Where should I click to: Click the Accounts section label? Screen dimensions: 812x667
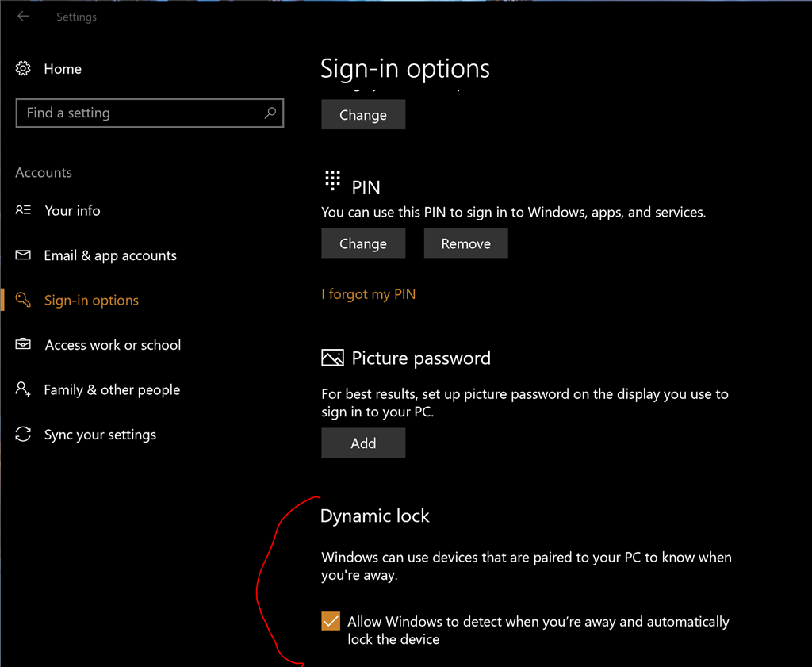click(44, 172)
